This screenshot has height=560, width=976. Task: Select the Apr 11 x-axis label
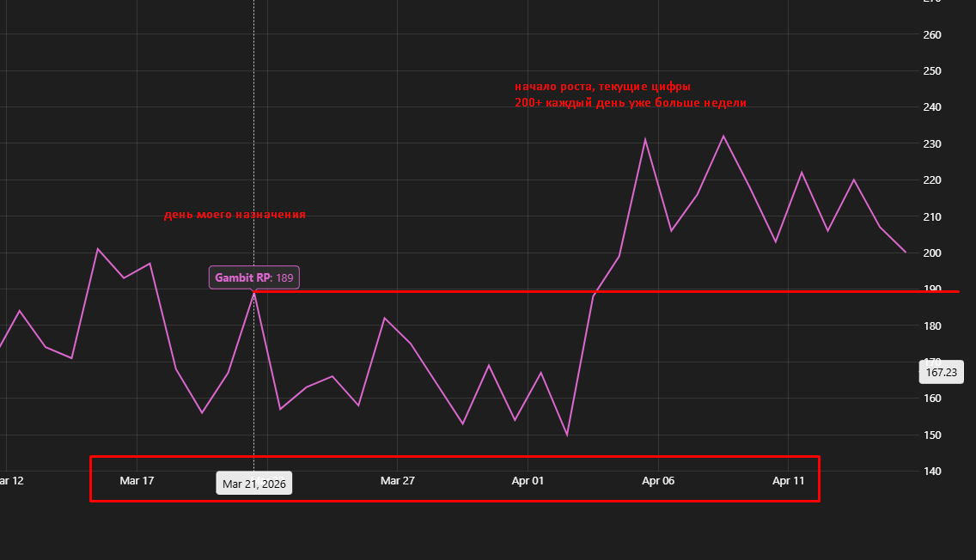[x=788, y=481]
